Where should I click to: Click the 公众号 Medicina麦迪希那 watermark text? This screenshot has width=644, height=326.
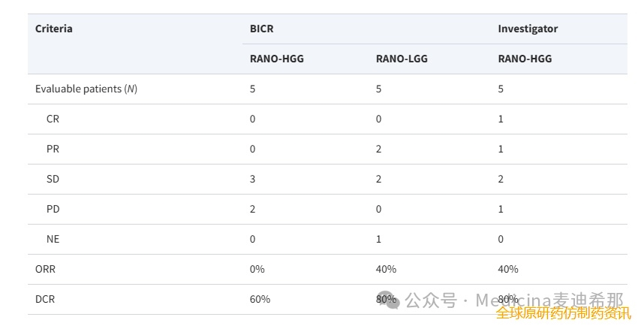pyautogui.click(x=514, y=300)
